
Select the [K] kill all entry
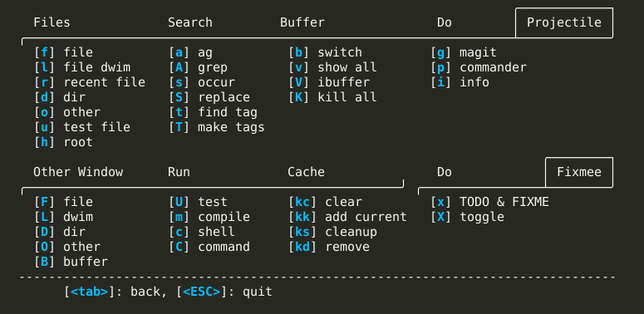coord(332,97)
